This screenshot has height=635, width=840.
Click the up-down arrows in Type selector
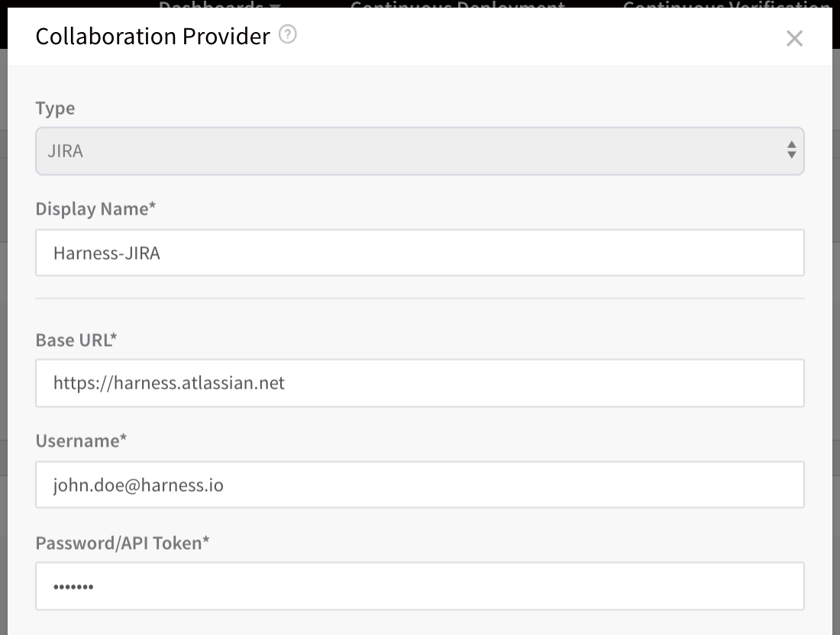point(791,150)
